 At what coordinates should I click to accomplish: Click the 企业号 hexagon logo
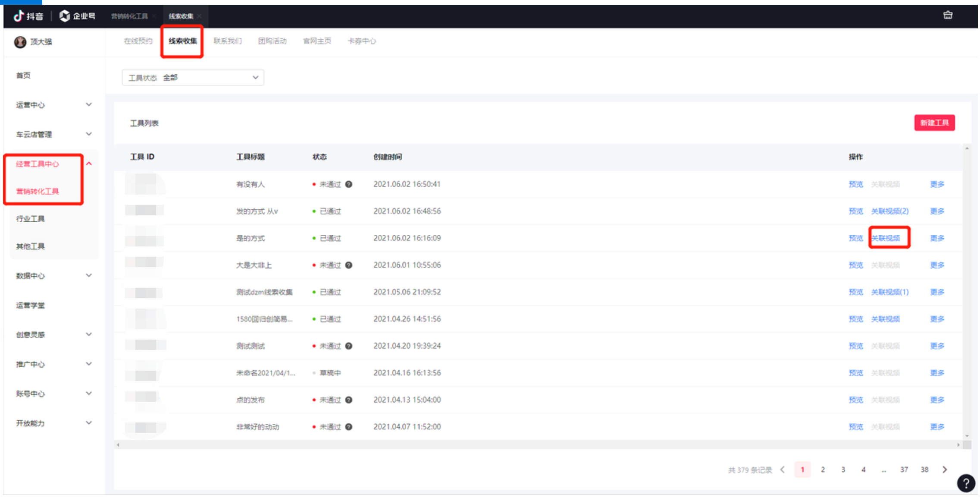point(65,16)
